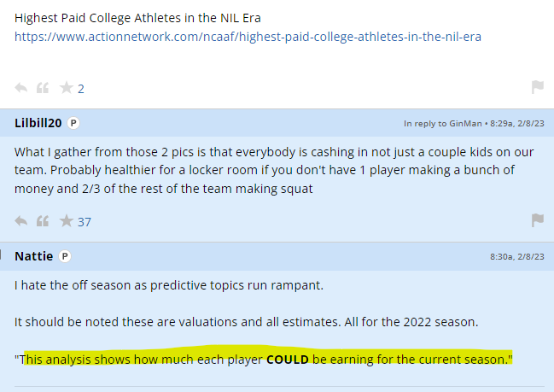Screen dimensions: 554x392
Task: Star the Highest Paid College Athletes post
Action: (65, 88)
